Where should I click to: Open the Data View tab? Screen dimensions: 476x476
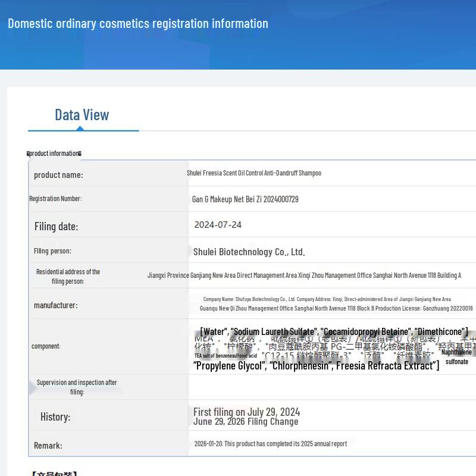82,115
